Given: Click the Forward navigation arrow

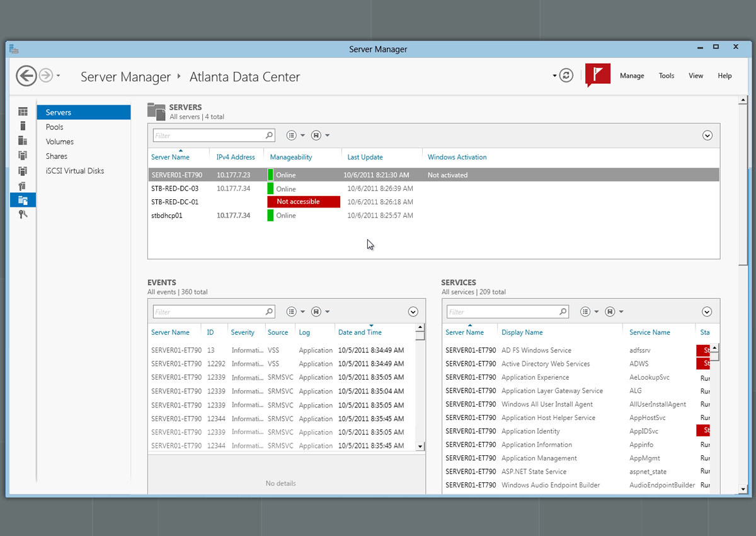Looking at the screenshot, I should click(46, 76).
